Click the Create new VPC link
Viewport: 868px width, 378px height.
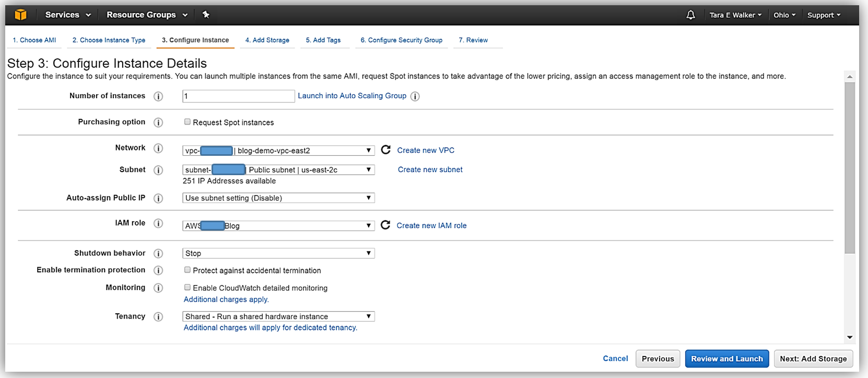[x=426, y=151]
